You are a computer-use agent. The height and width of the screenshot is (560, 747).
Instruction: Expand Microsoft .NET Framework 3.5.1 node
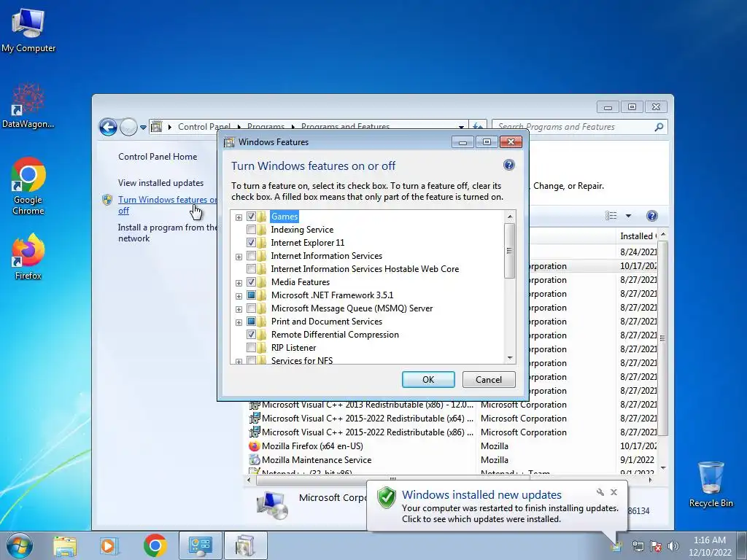239,296
